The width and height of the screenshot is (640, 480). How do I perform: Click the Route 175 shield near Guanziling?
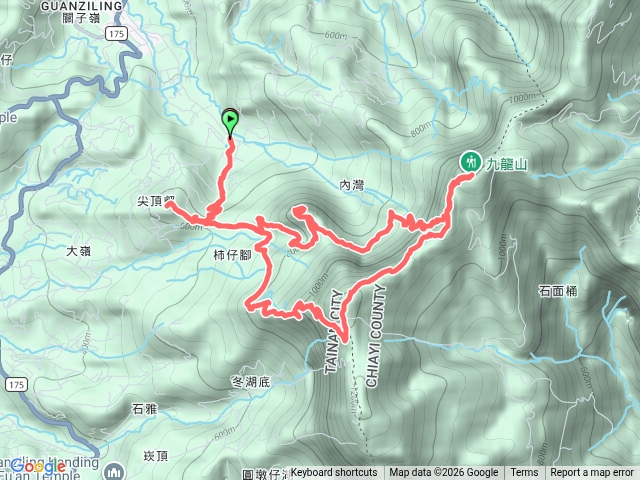pyautogui.click(x=116, y=33)
